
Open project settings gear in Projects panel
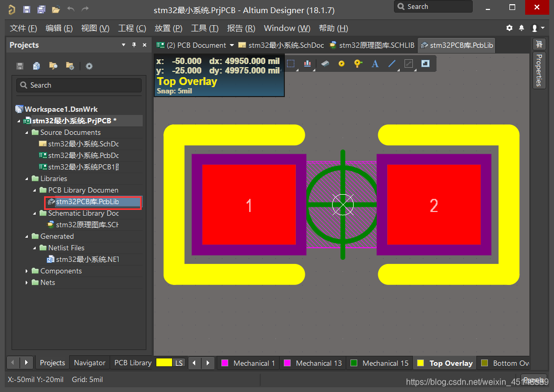pyautogui.click(x=89, y=66)
